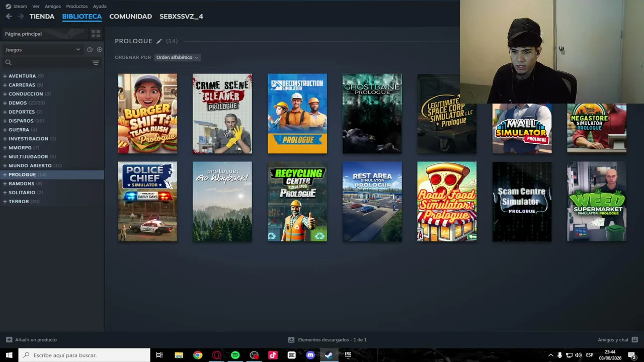Image resolution: width=644 pixels, height=362 pixels.
Task: Open the Juegos filter dropdown
Action: pos(43,50)
